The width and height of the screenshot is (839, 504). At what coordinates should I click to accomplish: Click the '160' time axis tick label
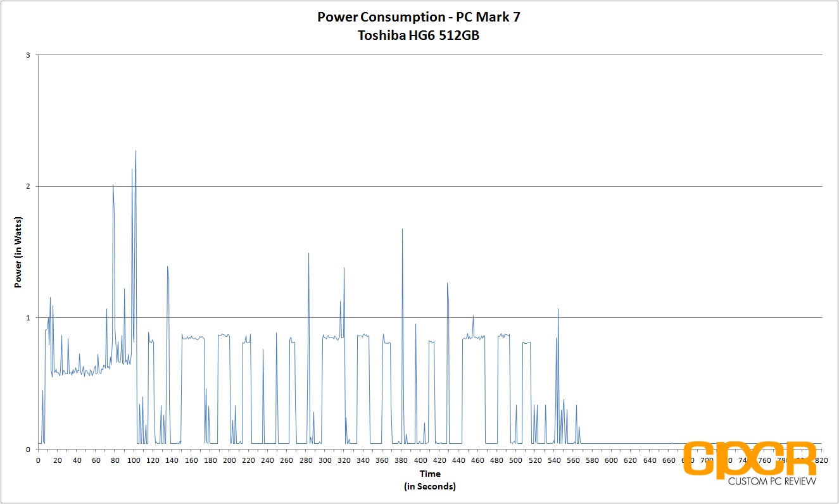(x=191, y=460)
